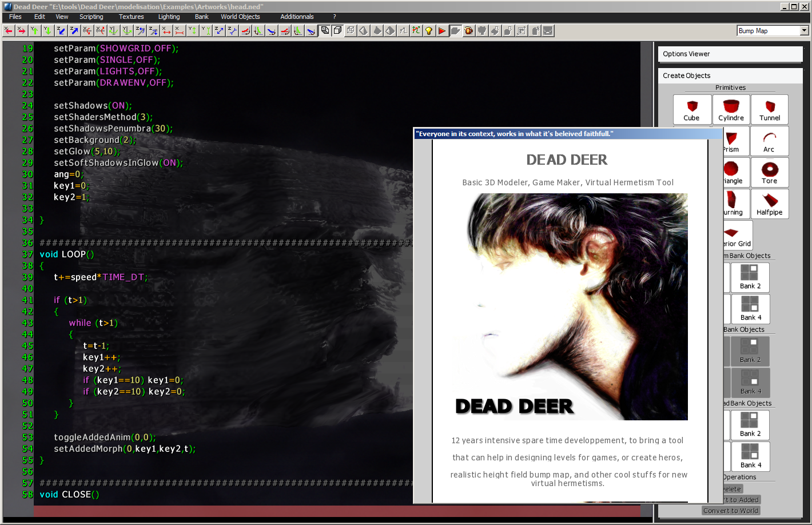This screenshot has width=812, height=525.
Task: Click line number 36 in the gutter
Action: (27, 242)
